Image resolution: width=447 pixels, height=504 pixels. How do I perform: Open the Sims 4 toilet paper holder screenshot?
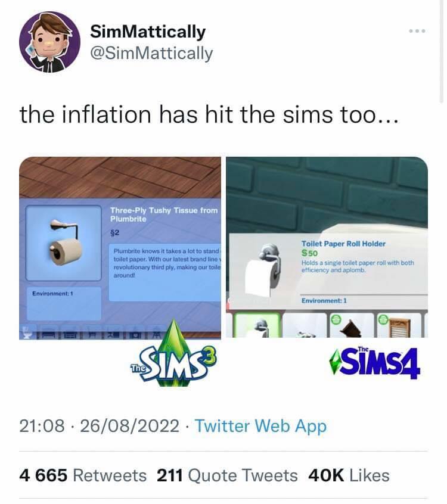coord(327,247)
